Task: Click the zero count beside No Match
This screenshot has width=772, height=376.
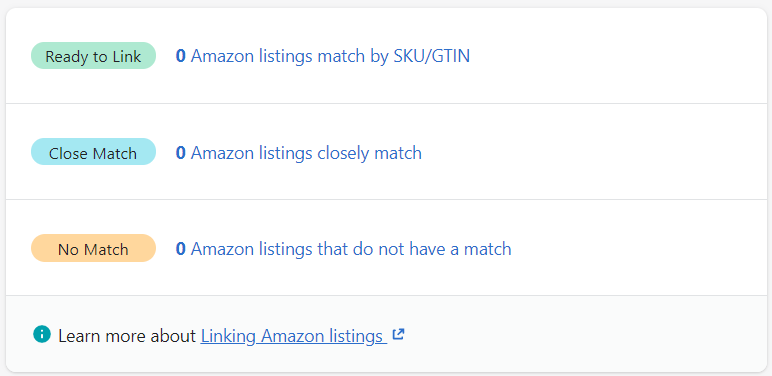Action: click(x=181, y=249)
